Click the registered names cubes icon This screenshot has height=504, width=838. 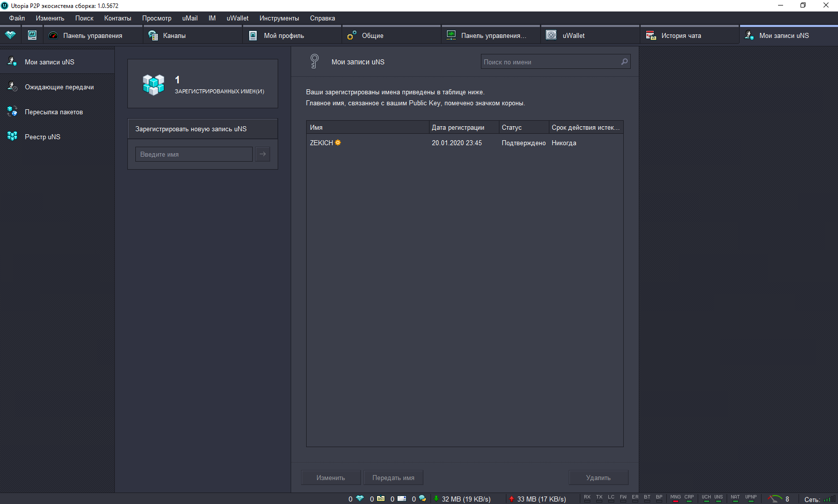153,84
